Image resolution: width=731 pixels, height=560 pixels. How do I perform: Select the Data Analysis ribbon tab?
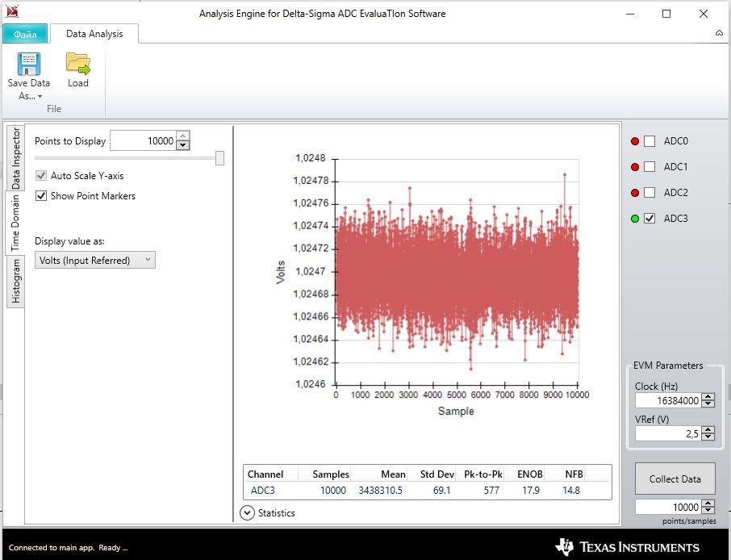pyautogui.click(x=94, y=34)
